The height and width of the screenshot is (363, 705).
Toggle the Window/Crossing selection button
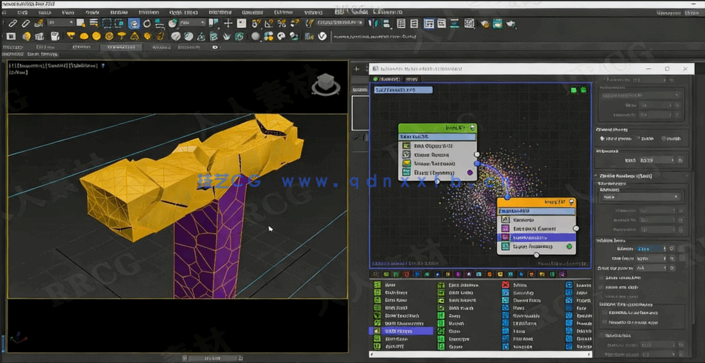[x=119, y=22]
